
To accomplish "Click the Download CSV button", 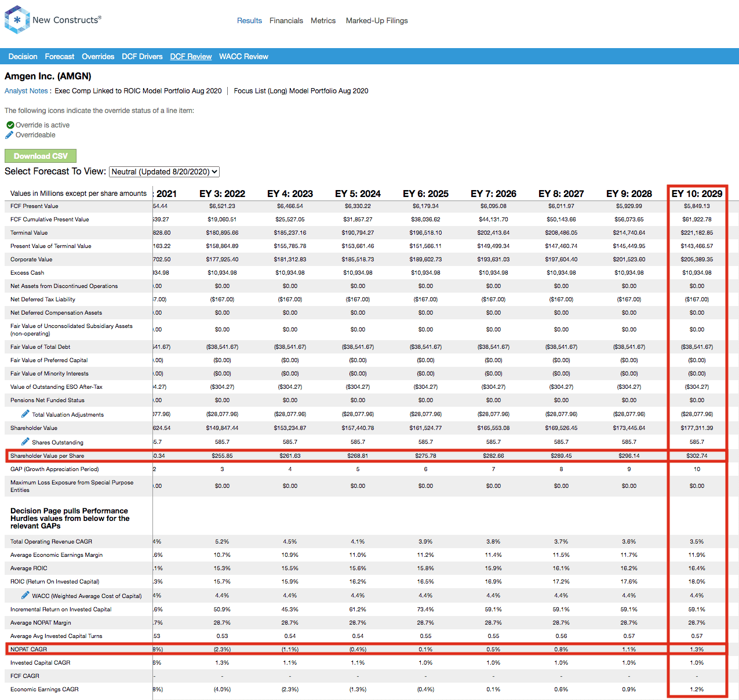I will 41,156.
